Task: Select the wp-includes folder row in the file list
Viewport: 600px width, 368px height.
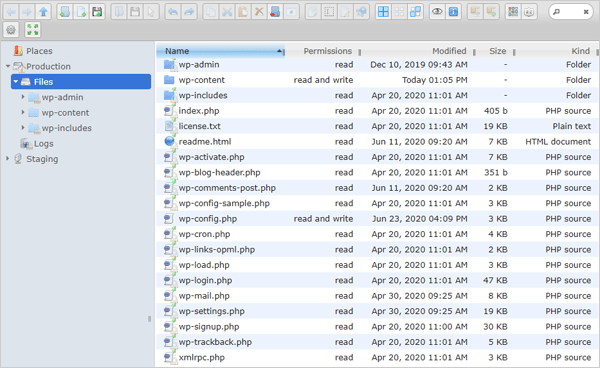Action: coord(377,95)
